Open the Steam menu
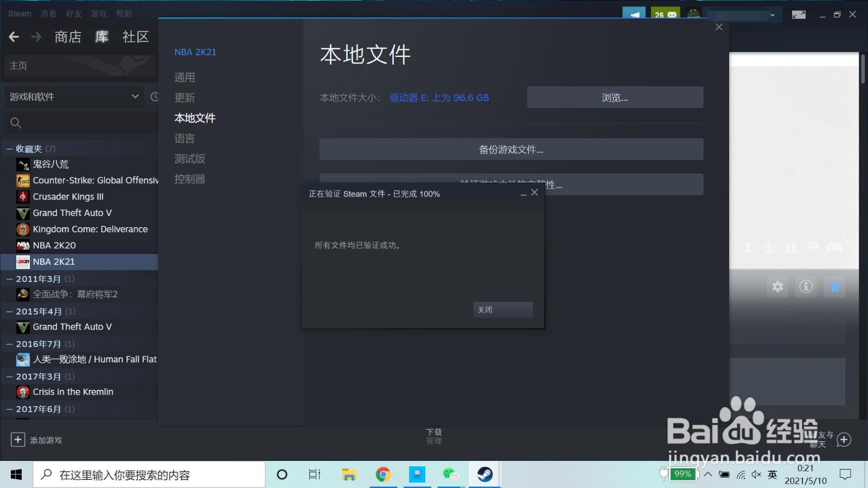868x488 pixels. click(x=20, y=14)
